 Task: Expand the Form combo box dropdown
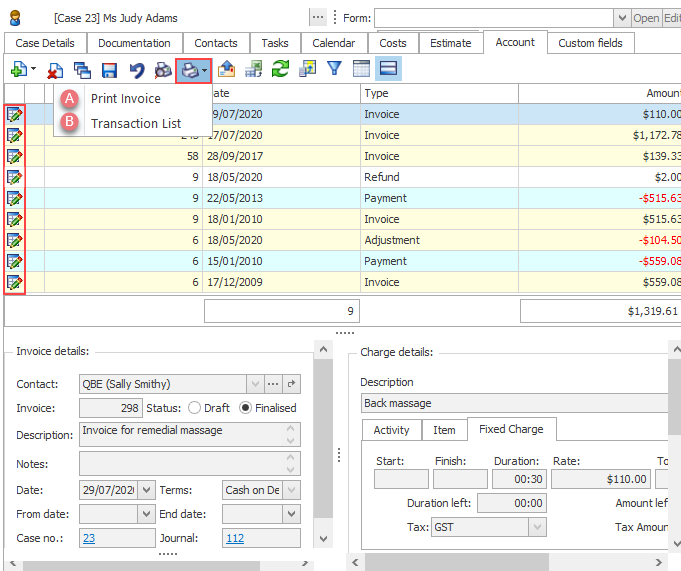pos(622,18)
